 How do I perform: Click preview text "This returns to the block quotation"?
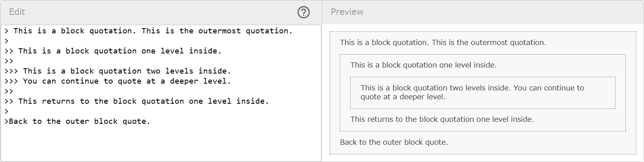[x=442, y=119]
